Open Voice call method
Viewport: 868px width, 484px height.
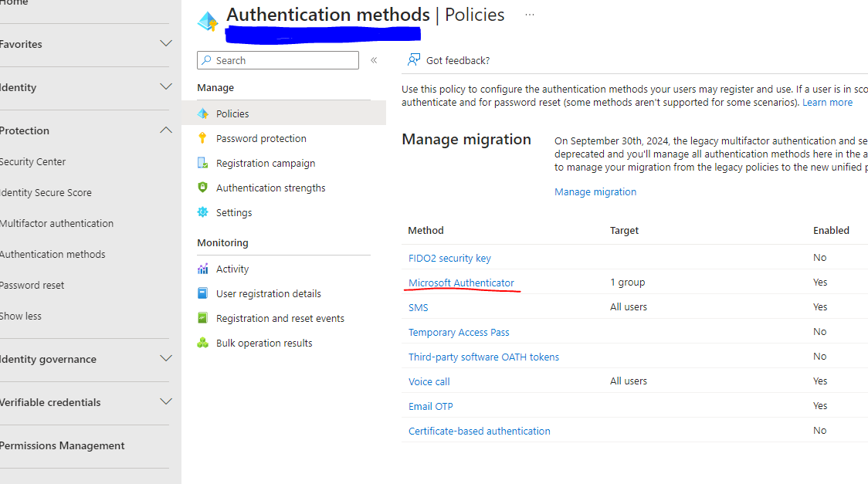click(x=429, y=381)
